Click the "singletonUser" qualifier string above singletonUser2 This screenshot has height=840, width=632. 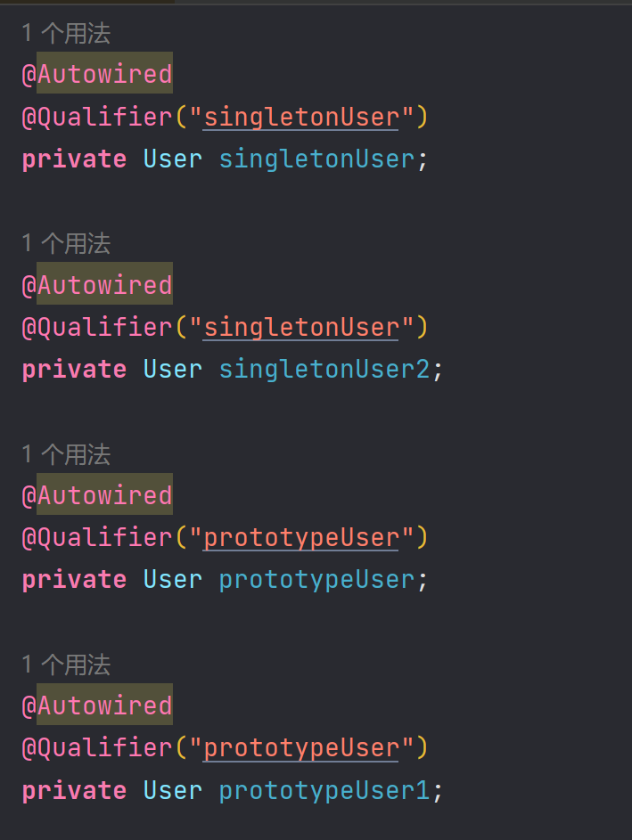click(x=301, y=327)
